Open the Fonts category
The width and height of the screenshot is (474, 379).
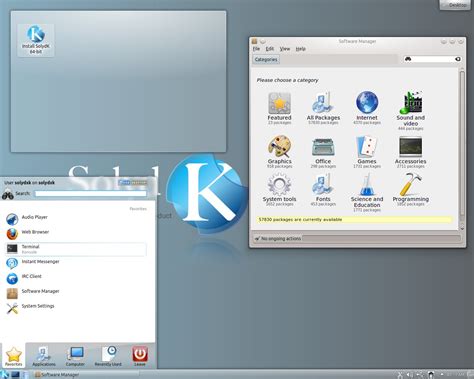pyautogui.click(x=323, y=189)
